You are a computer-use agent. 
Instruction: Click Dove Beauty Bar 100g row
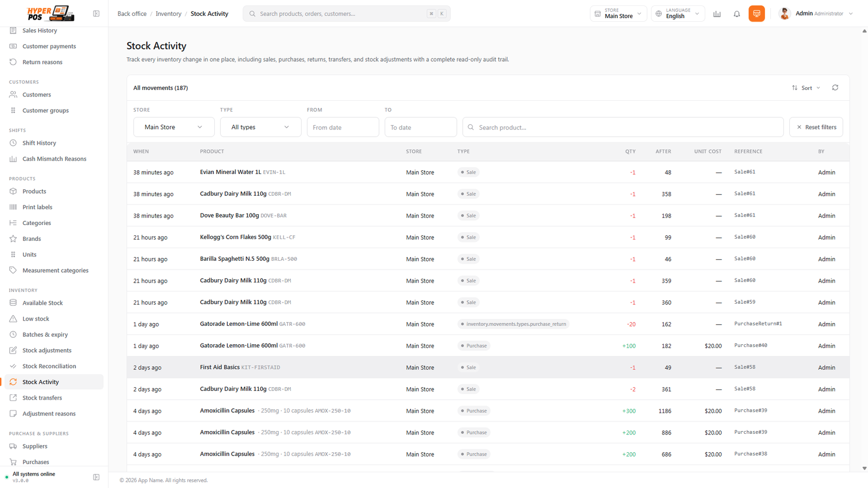(x=488, y=215)
